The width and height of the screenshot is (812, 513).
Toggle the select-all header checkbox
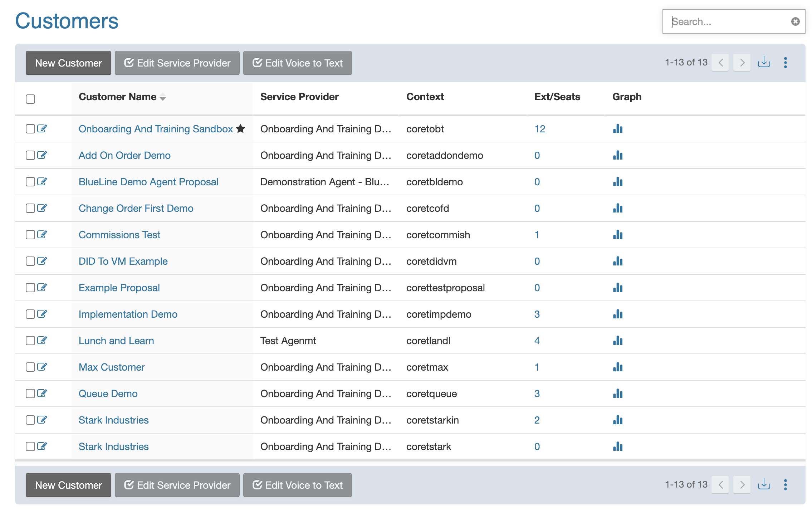[x=30, y=99]
